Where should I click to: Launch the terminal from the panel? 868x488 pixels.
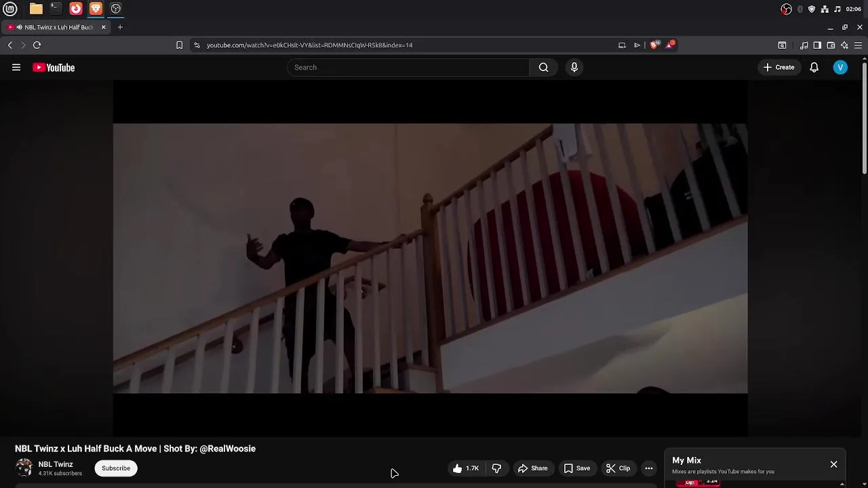[56, 9]
